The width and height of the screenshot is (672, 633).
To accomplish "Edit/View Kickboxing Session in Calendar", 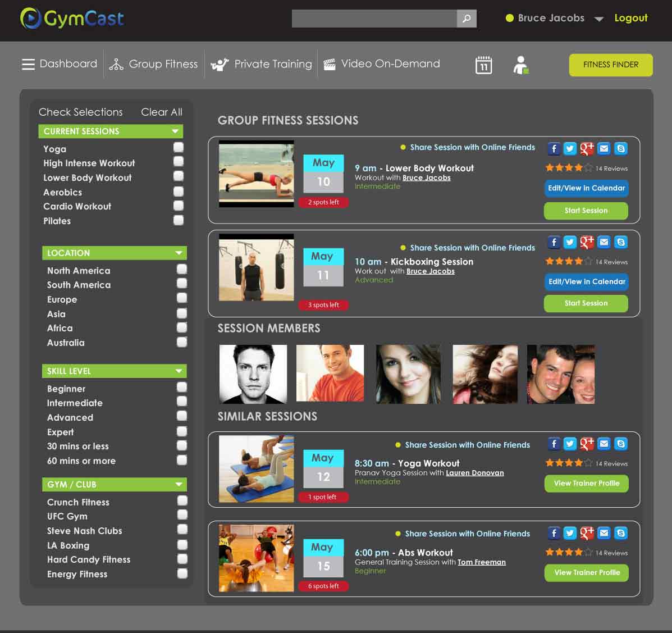I will point(587,282).
